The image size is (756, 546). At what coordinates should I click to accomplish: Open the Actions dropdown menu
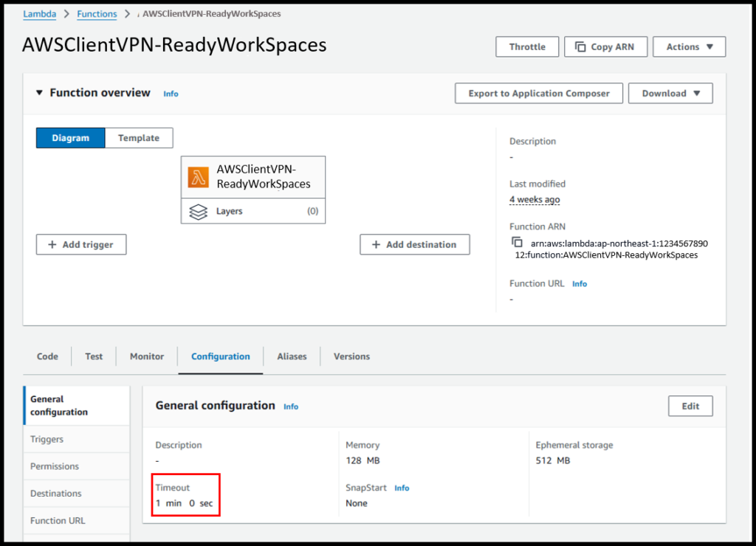tap(689, 46)
